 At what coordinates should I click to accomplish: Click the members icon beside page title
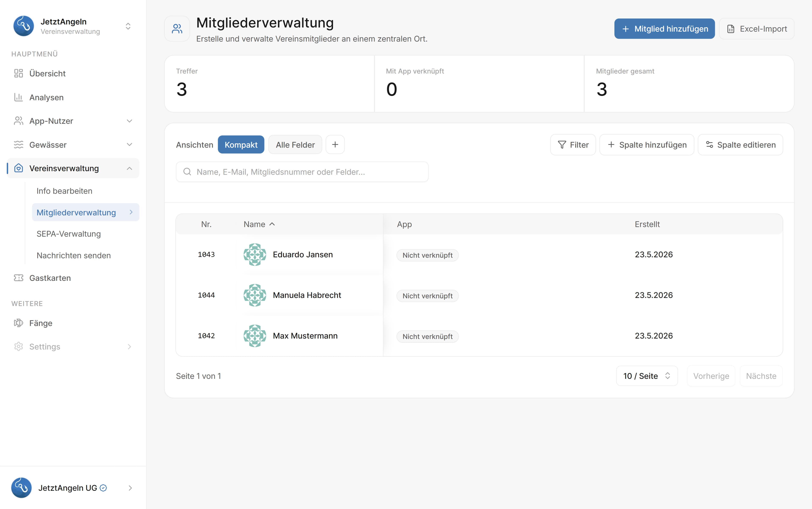click(x=177, y=29)
